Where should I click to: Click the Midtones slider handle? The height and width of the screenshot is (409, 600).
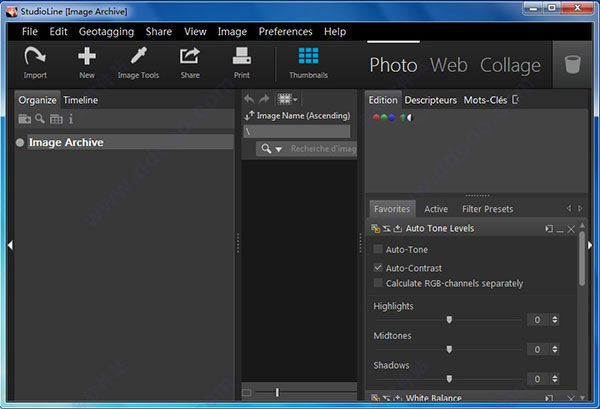[449, 349]
